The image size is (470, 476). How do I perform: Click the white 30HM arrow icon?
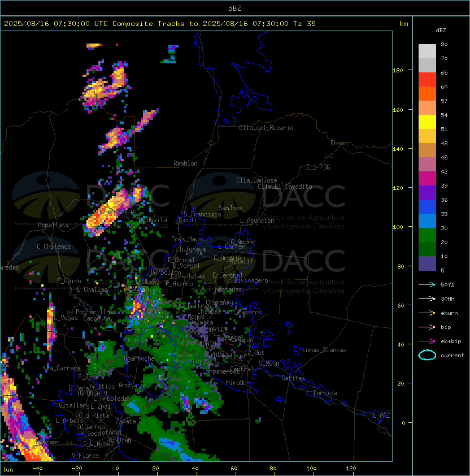click(x=427, y=298)
